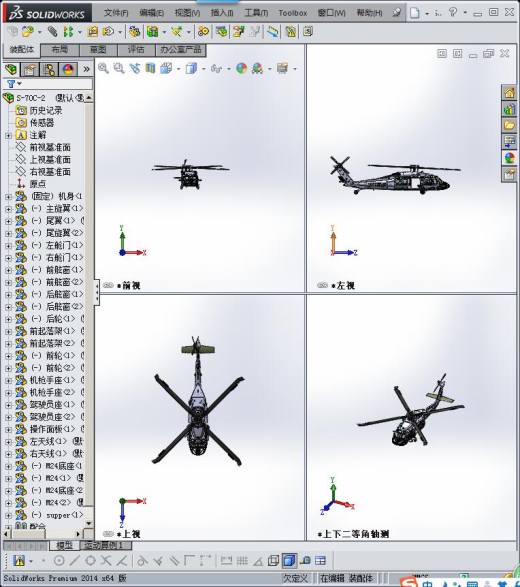Screen dimensions: 520x587
Task: Open the View Palette task pane icon
Action: coord(509,142)
